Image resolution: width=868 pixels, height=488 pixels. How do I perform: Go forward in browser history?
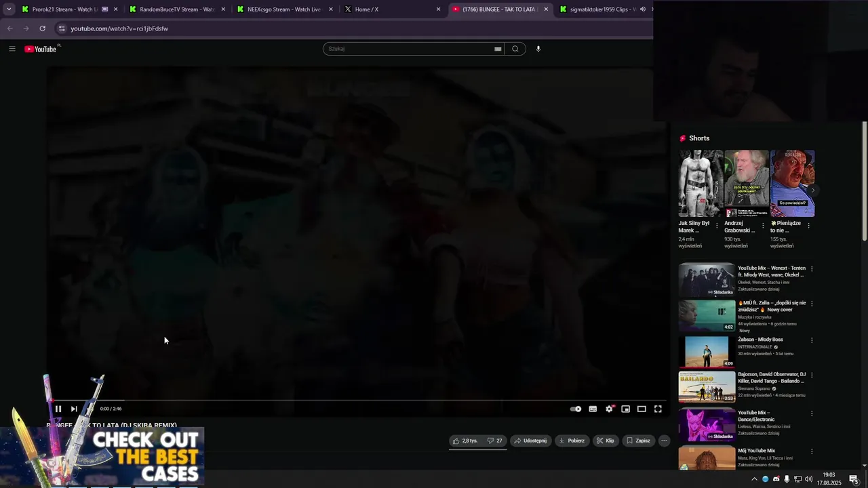pyautogui.click(x=26, y=28)
